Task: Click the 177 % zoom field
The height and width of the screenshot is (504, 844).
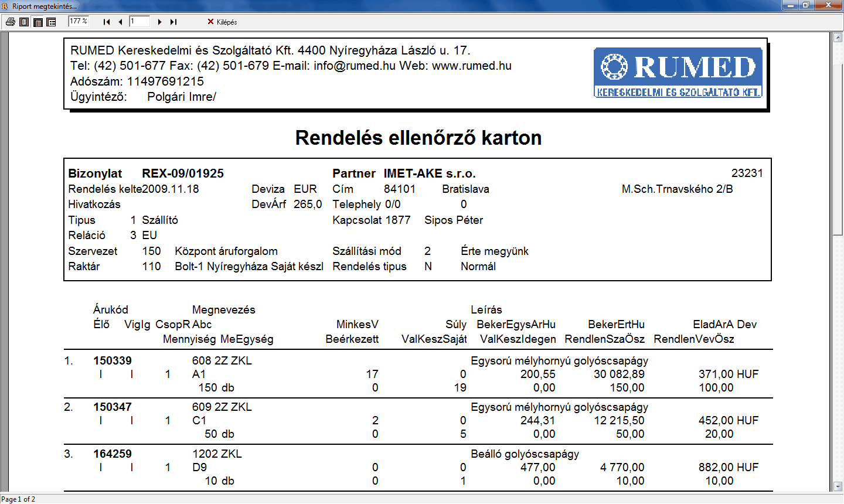Action: (x=78, y=21)
